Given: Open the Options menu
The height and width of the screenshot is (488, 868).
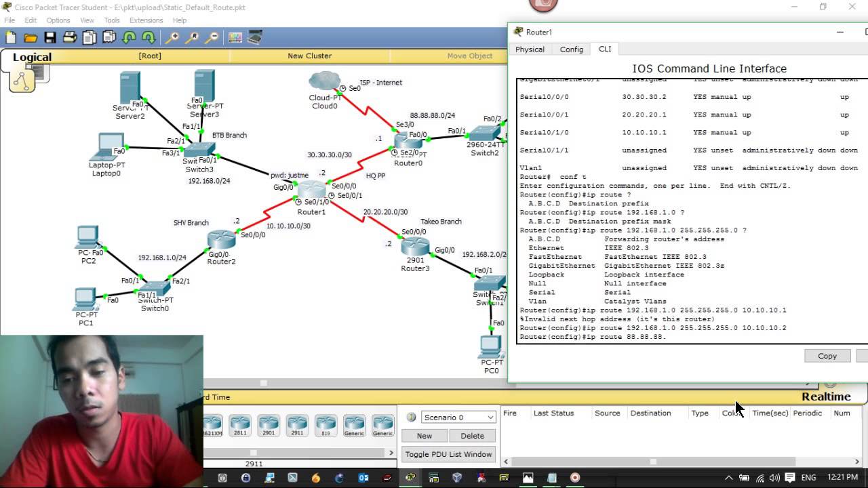Looking at the screenshot, I should coord(58,20).
